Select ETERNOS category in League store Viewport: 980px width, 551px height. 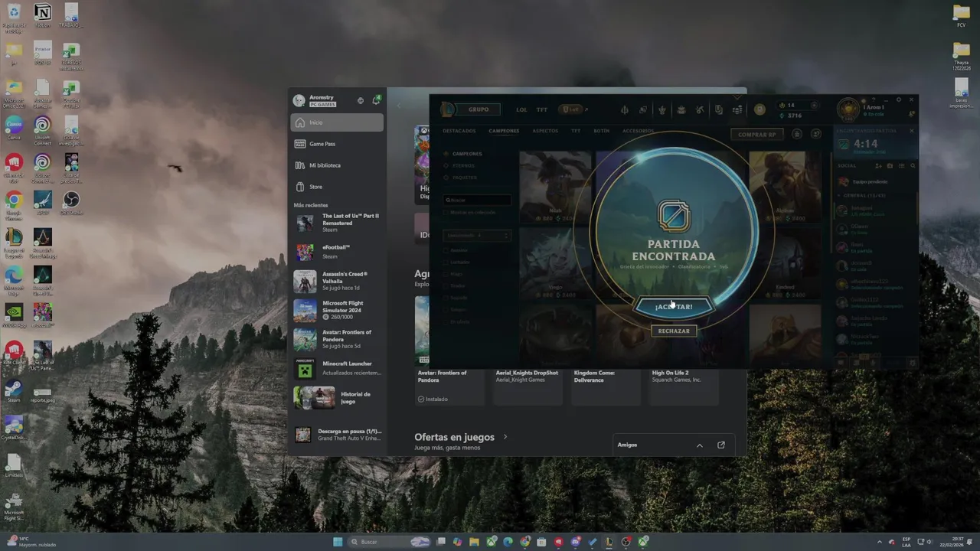[x=464, y=165]
